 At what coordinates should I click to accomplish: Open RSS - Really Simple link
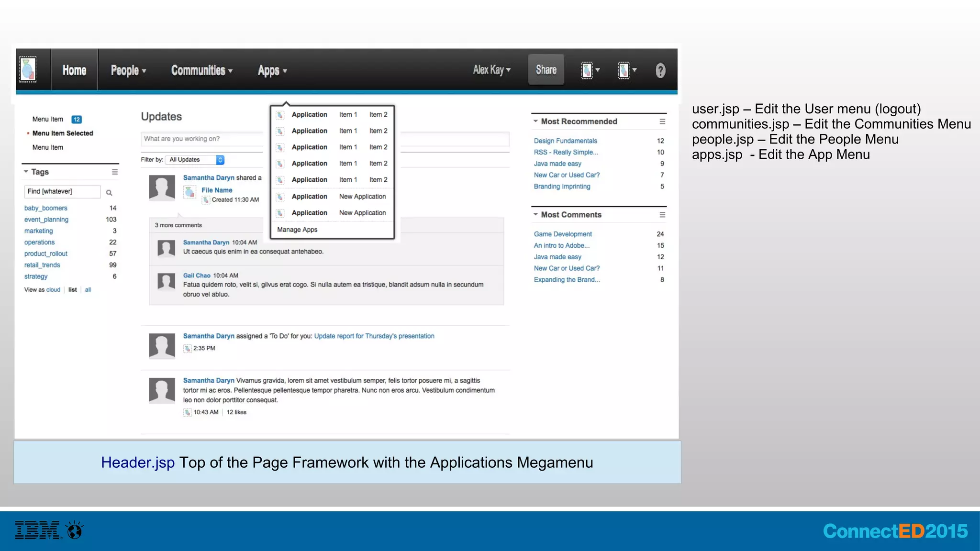566,153
